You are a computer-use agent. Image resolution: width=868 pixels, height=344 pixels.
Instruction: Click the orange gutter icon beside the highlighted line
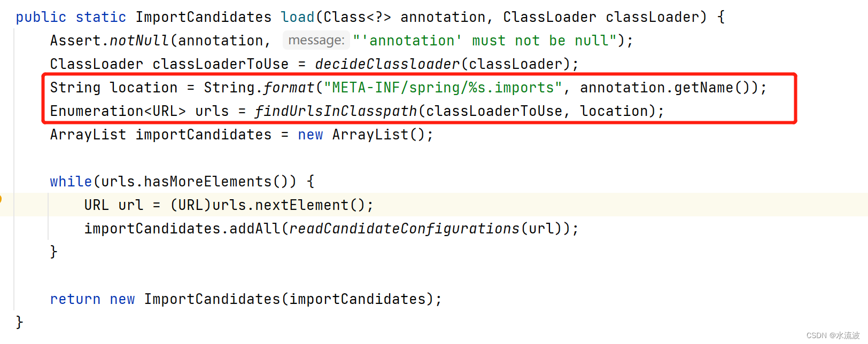point(1,200)
